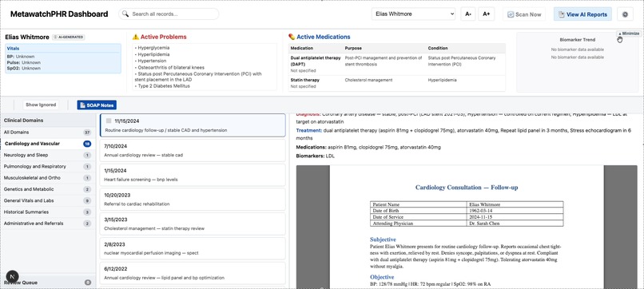Click the search magnifier icon

tap(125, 14)
